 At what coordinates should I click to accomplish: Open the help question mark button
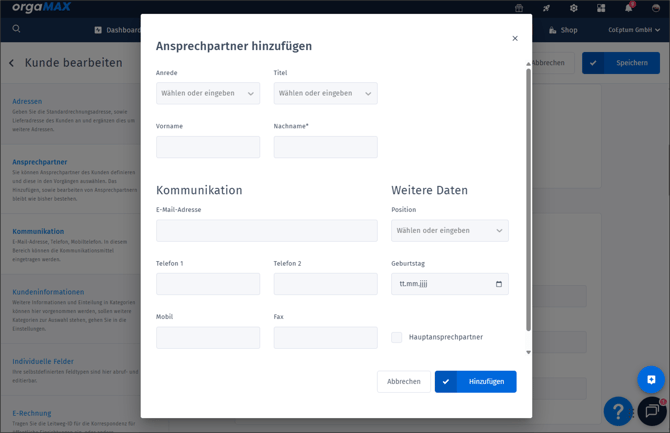click(x=618, y=411)
